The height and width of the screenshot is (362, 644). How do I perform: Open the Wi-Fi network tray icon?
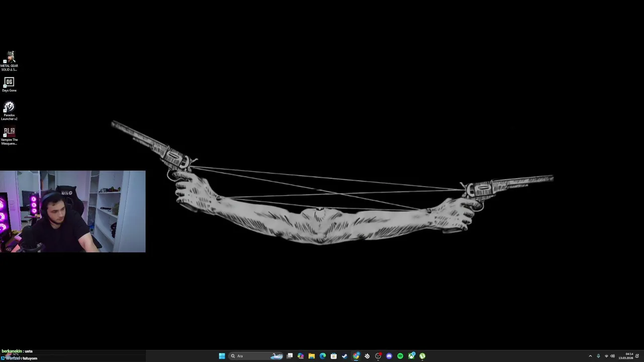click(x=606, y=356)
